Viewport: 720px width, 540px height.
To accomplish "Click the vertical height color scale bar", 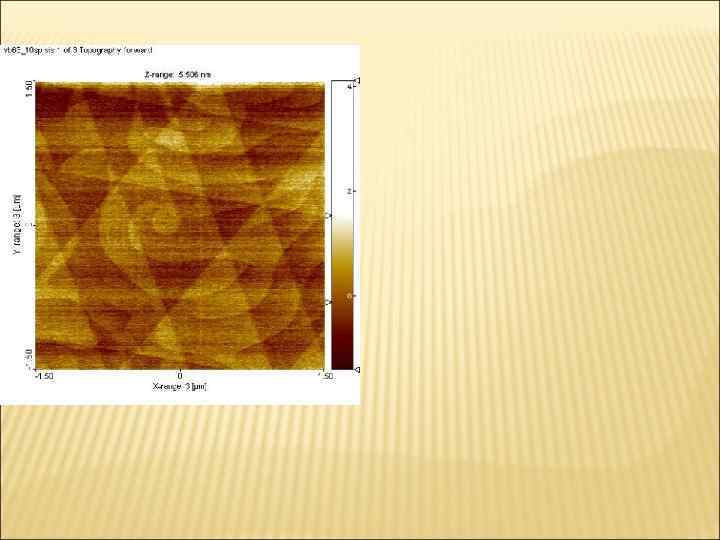I will tap(342, 225).
